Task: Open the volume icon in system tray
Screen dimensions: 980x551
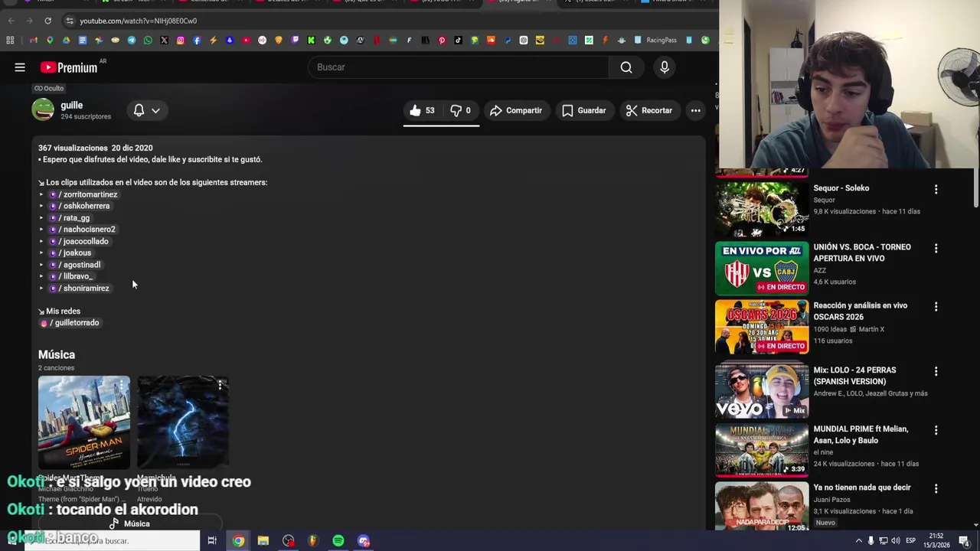Action: (895, 541)
